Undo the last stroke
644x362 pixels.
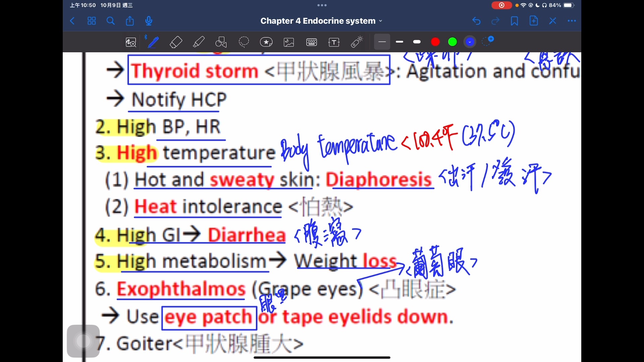(x=476, y=21)
